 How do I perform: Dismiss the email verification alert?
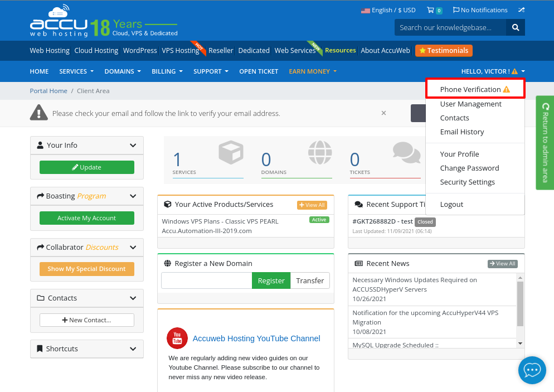[x=383, y=113]
